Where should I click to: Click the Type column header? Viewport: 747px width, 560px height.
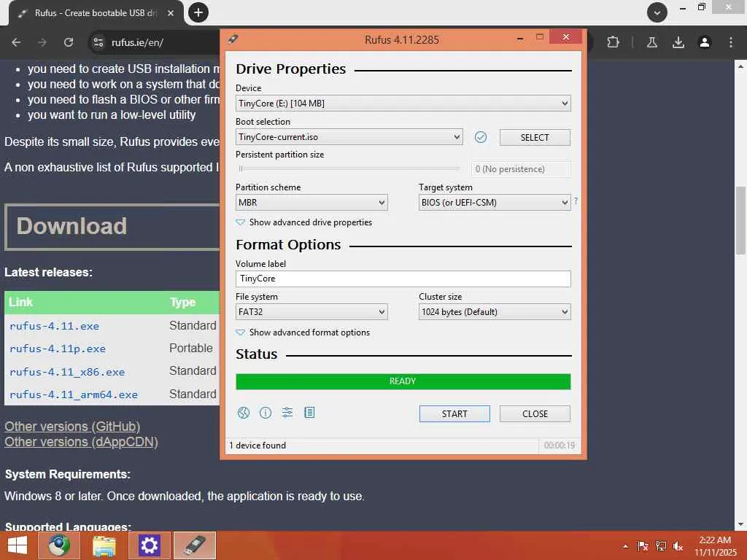(x=183, y=303)
